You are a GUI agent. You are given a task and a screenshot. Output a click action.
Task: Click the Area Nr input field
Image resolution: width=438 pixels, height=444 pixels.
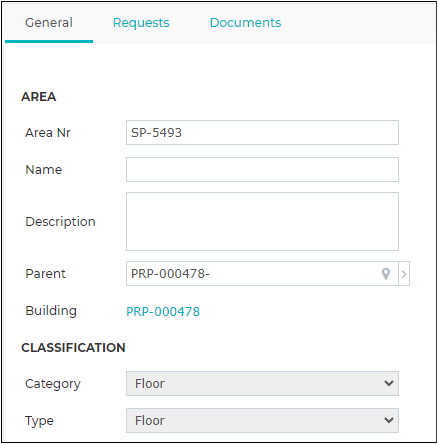tap(262, 133)
